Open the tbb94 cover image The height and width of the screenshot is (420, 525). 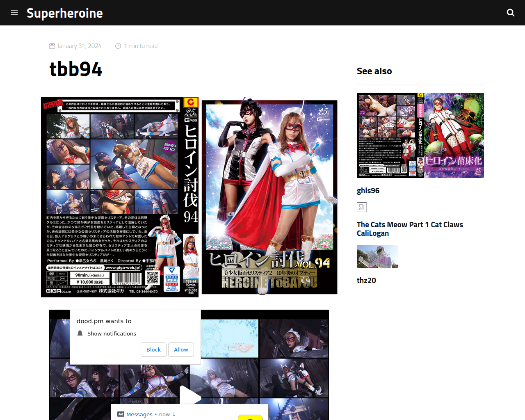click(x=189, y=197)
